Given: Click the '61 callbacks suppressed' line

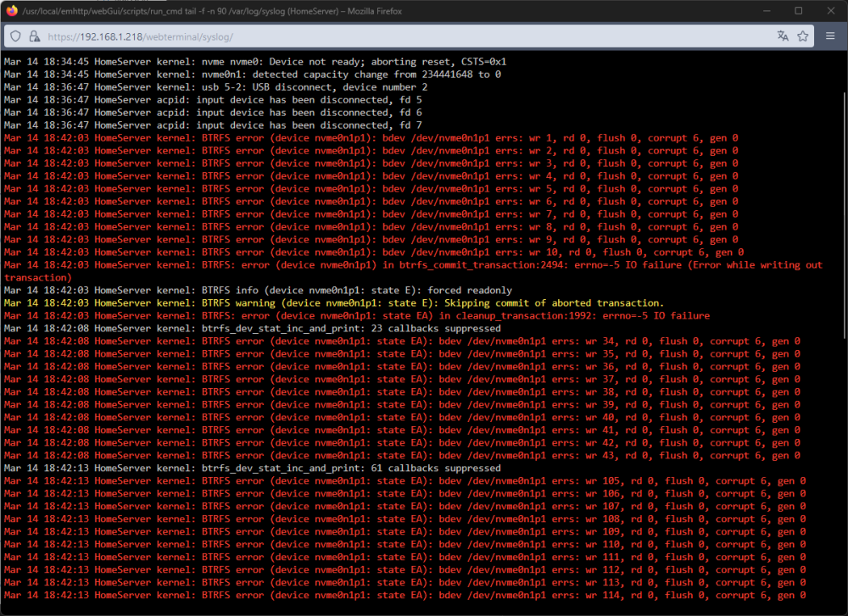Looking at the screenshot, I should 253,468.
